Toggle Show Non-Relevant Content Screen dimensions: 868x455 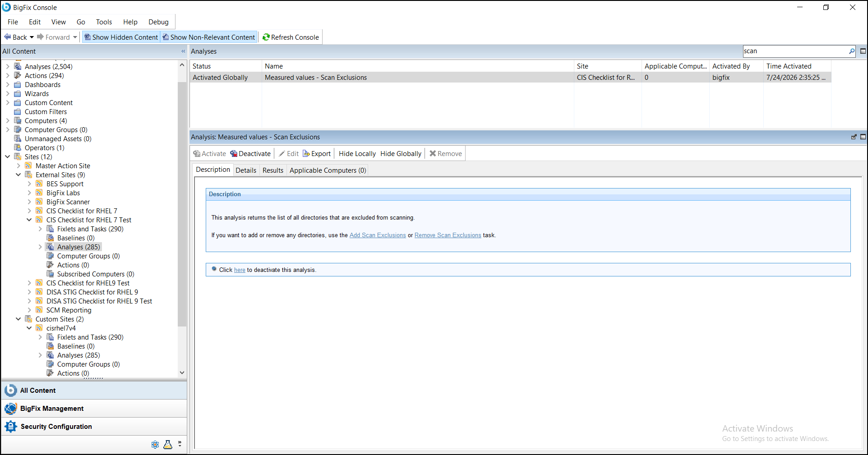click(209, 37)
